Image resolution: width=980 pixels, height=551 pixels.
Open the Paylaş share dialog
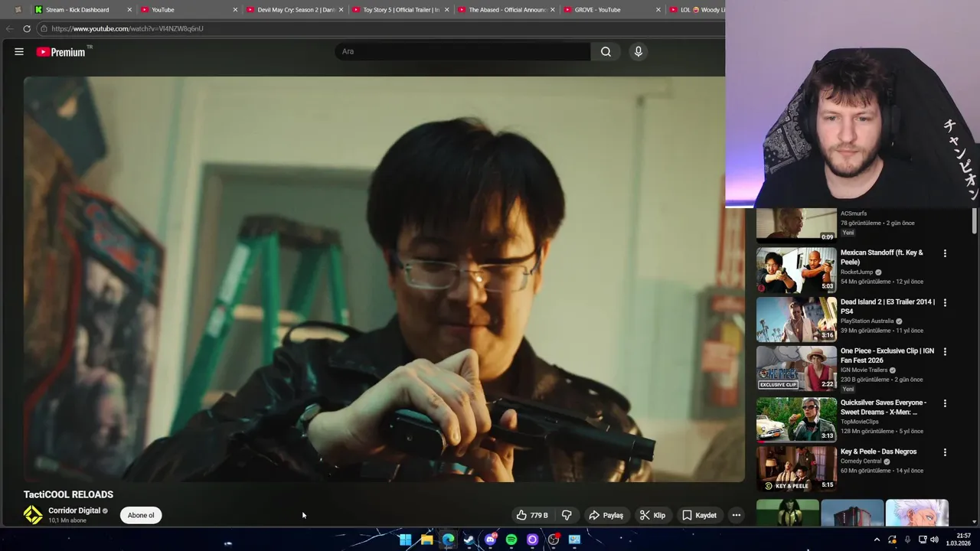pyautogui.click(x=606, y=515)
